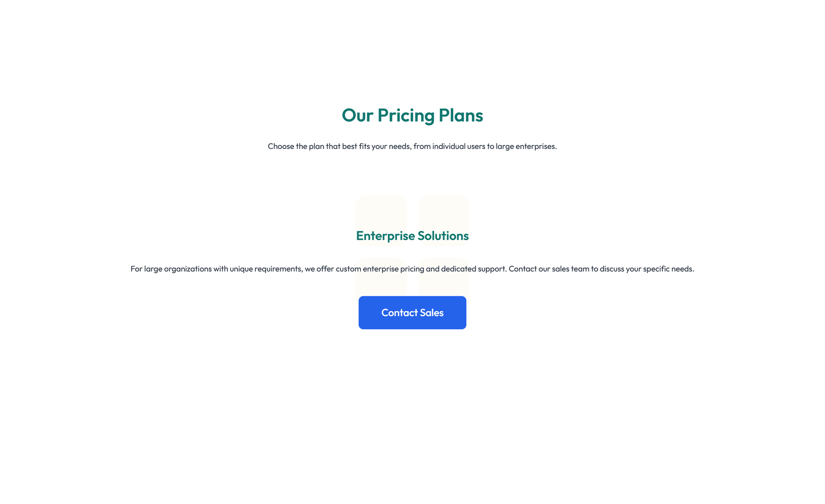Open the top-right pricing card

pyautogui.click(x=443, y=211)
